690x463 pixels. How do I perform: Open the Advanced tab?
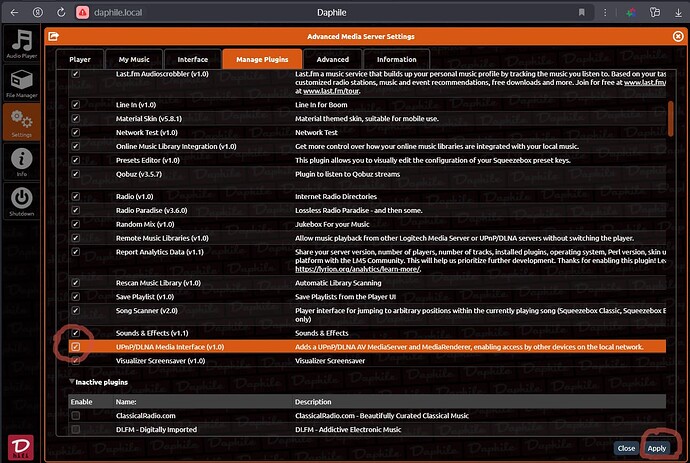pyautogui.click(x=333, y=59)
